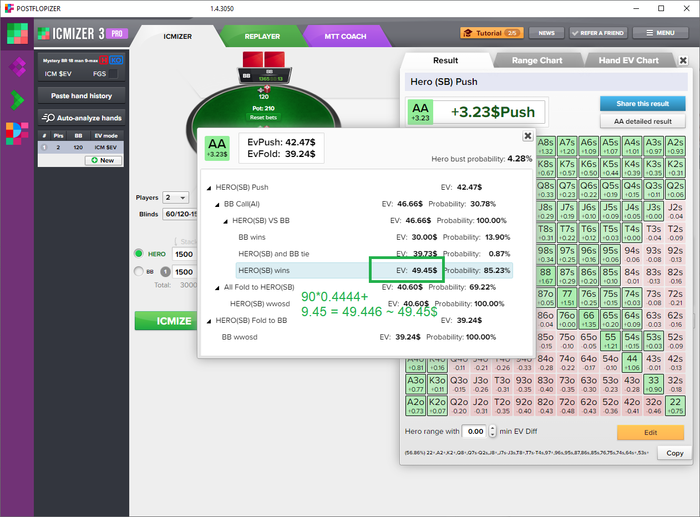Screen dimensions: 700x517
Task: Click the Tutorial 2/5 button
Action: point(492,33)
